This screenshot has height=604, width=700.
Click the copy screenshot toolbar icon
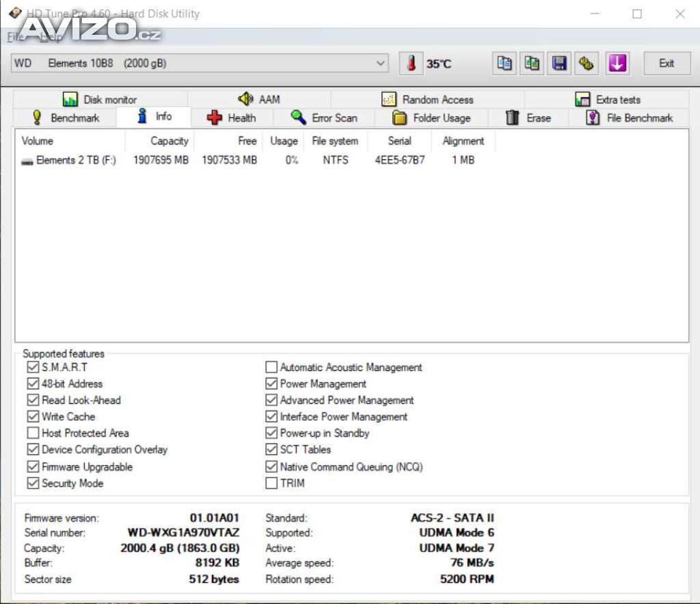tap(531, 64)
